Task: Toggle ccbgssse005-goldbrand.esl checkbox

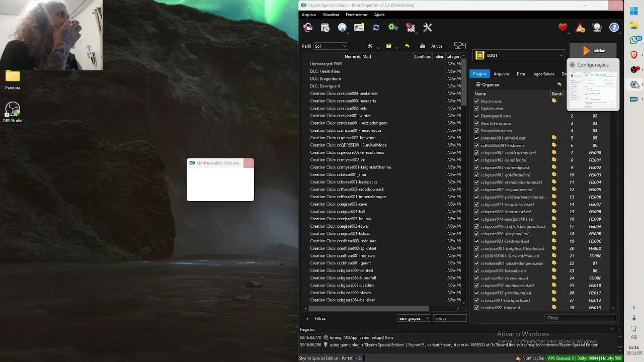Action: pos(476,175)
